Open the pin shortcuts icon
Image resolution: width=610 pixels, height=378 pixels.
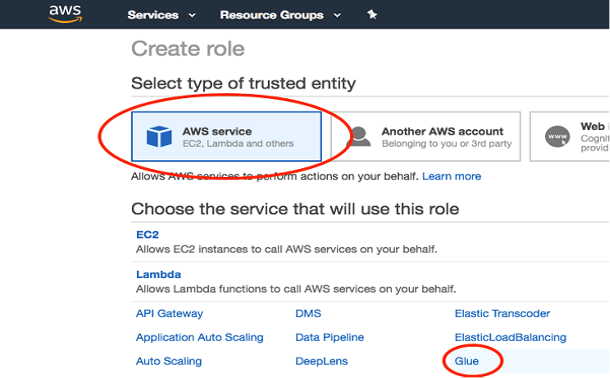click(x=372, y=15)
